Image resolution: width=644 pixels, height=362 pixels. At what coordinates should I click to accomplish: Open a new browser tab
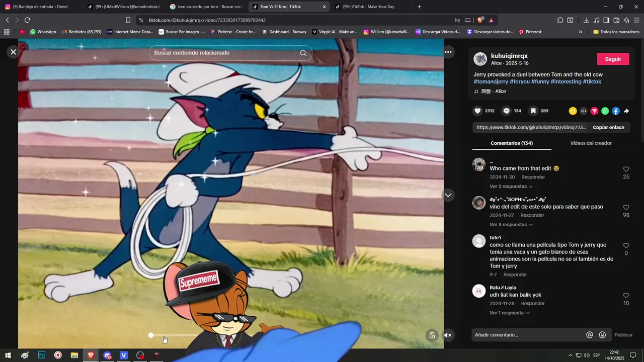click(x=419, y=7)
